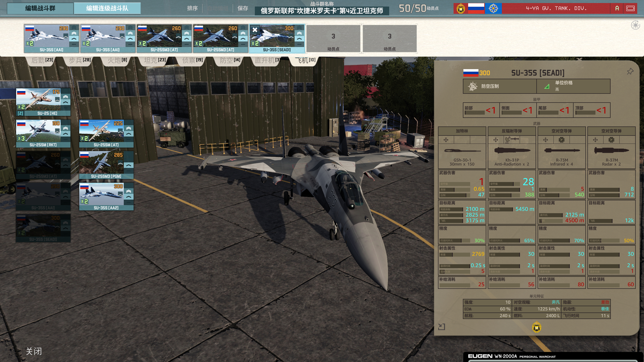This screenshot has width=644, height=362.
Task: Add the SU-25SM [AT] unit card
Action: 106,133
